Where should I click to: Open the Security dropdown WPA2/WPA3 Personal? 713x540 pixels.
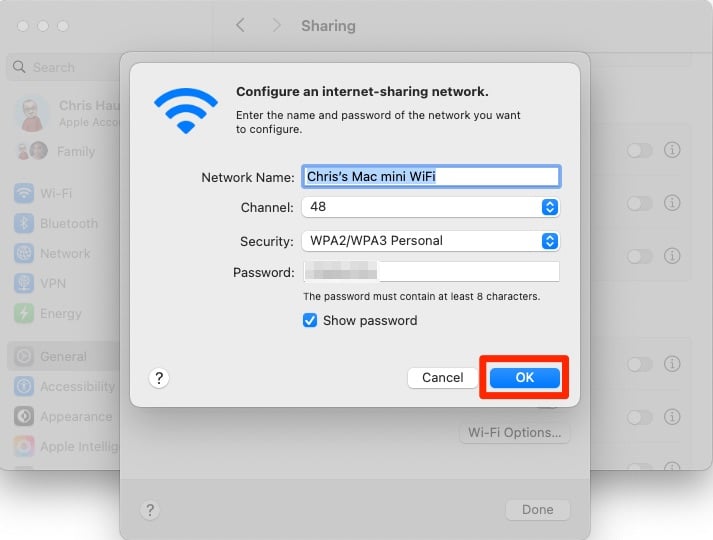click(431, 241)
